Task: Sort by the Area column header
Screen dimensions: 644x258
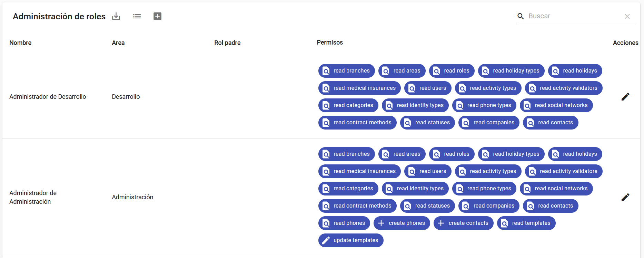Action: 118,43
